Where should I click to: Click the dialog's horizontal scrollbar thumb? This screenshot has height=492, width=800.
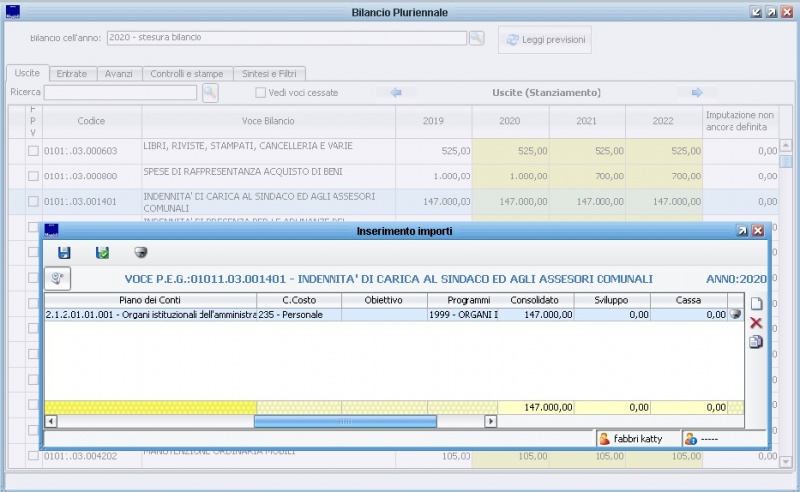pos(345,421)
